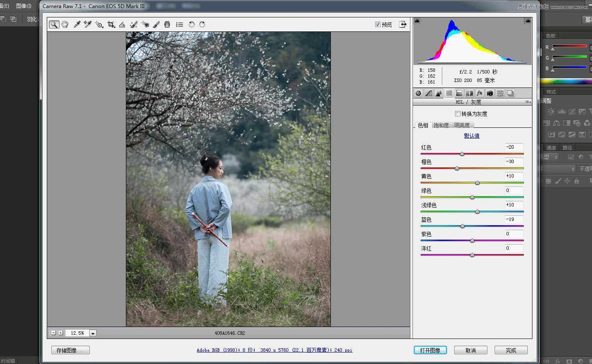The height and width of the screenshot is (364, 592).
Task: Open the Adobe RGB workflow options link
Action: point(274,350)
